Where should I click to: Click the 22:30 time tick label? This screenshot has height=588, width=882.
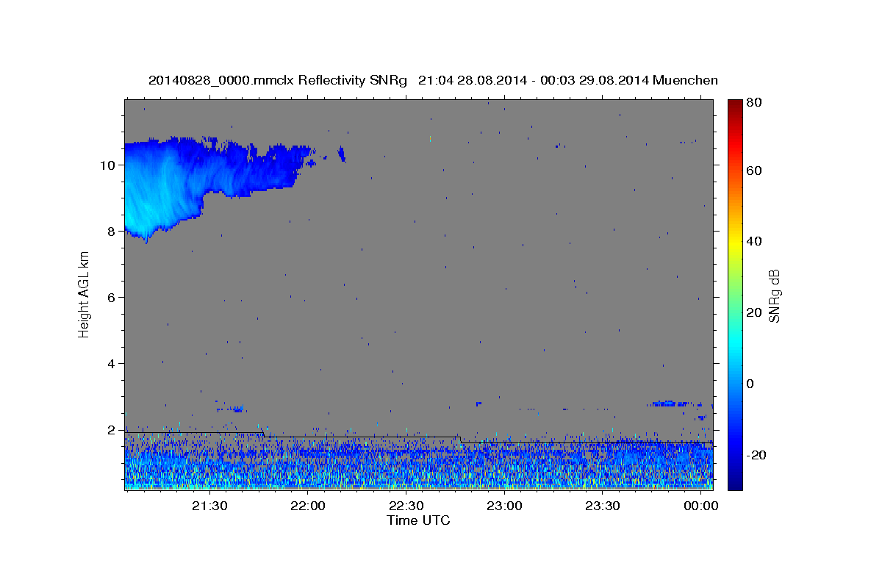(406, 506)
